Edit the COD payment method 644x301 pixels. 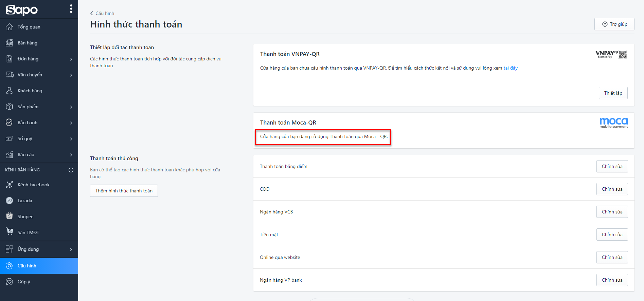612,189
